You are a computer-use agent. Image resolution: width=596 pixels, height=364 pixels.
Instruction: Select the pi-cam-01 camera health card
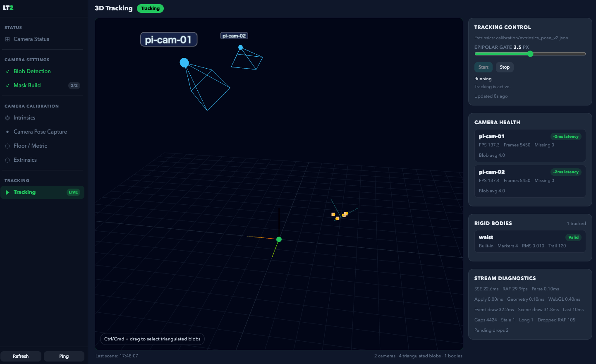click(x=530, y=146)
